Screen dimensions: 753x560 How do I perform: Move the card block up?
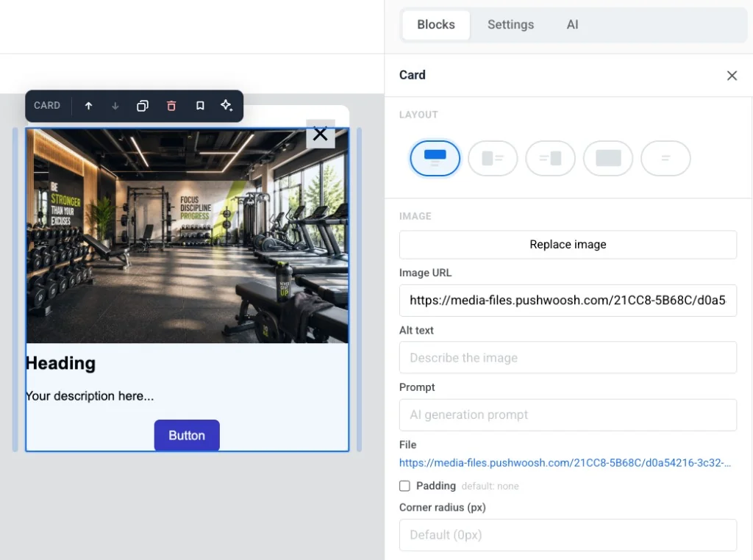88,106
